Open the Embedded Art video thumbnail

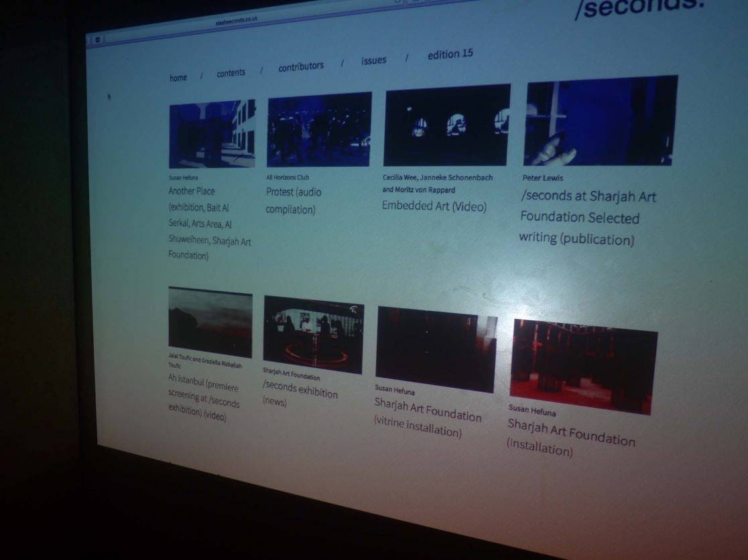[447, 125]
